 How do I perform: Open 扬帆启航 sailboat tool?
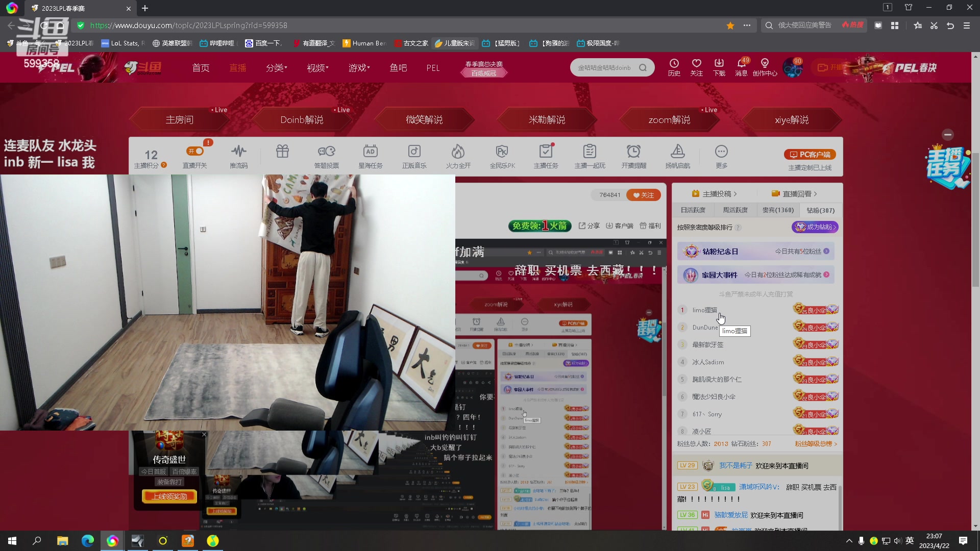tap(677, 156)
